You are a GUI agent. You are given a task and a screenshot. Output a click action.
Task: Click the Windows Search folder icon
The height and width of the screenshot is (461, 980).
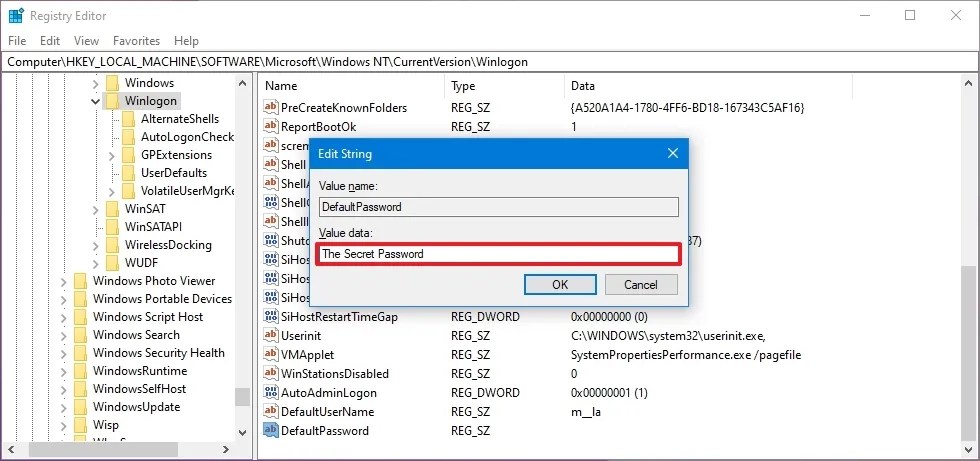click(80, 335)
